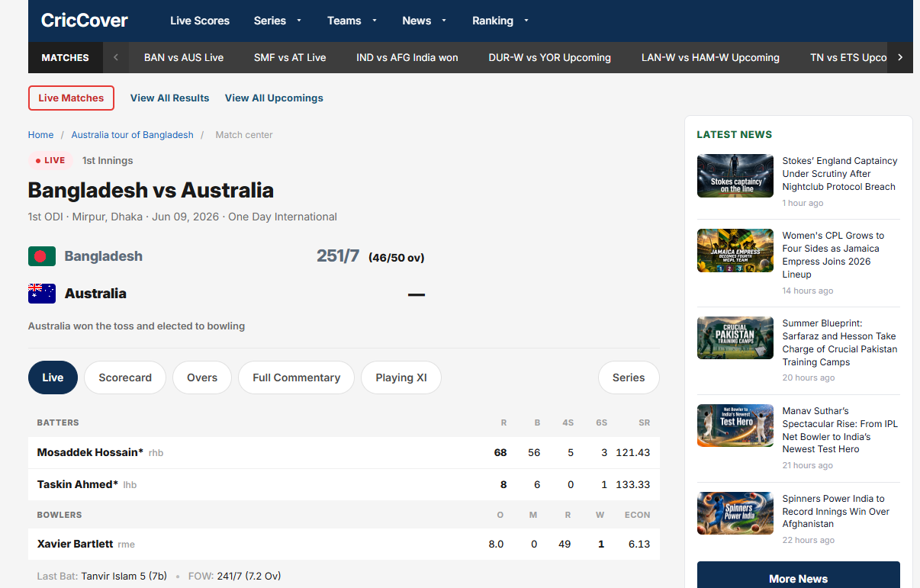This screenshot has width=920, height=588.
Task: Open BAN vs AUS Live match
Action: [184, 57]
